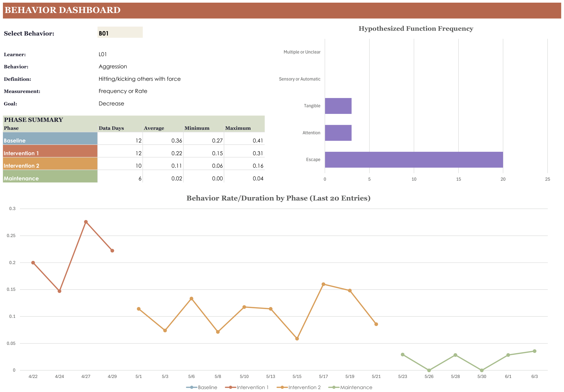564x392 pixels.
Task: Click the Behavior value Aggression
Action: [x=113, y=66]
